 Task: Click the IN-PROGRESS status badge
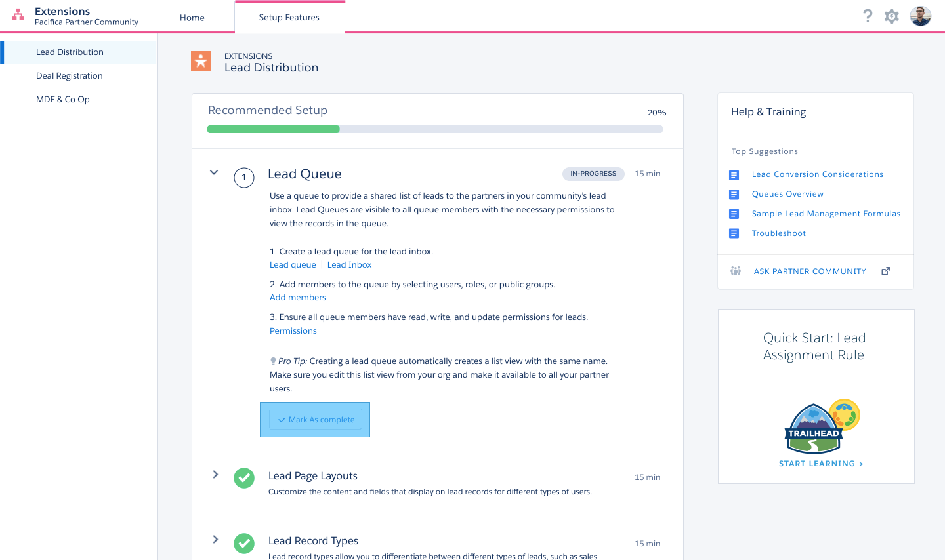593,174
